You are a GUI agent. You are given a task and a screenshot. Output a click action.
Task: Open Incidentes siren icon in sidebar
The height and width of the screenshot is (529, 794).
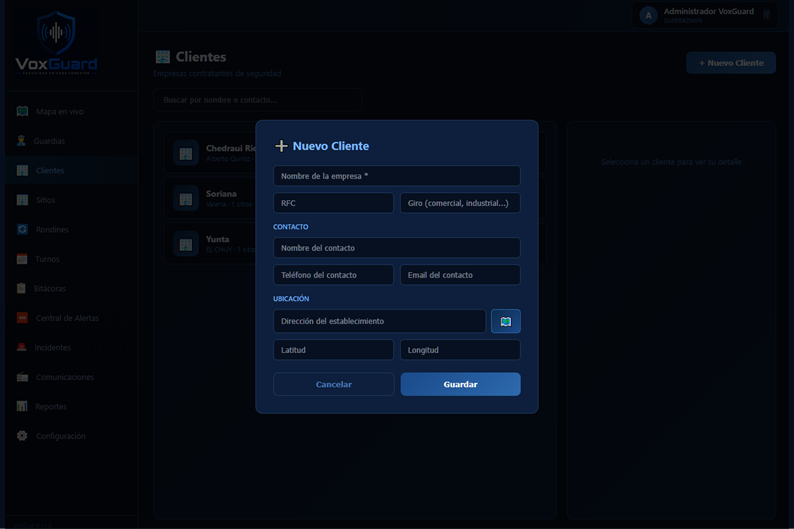point(21,347)
